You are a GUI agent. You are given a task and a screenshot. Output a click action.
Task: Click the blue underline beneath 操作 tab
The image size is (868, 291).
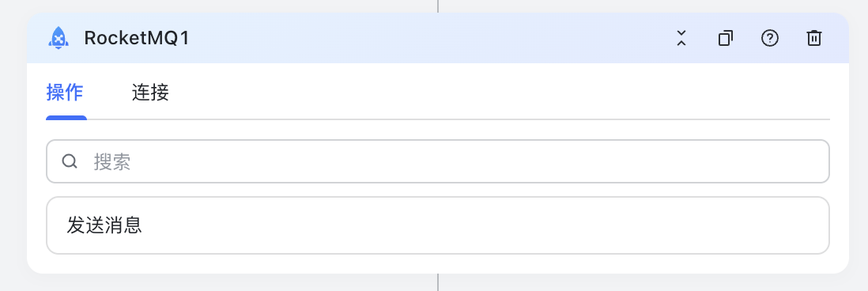click(66, 117)
